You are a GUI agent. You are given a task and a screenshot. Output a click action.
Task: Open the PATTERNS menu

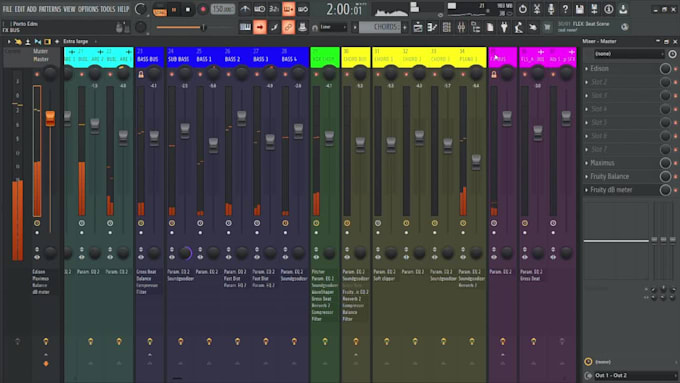[x=50, y=9]
